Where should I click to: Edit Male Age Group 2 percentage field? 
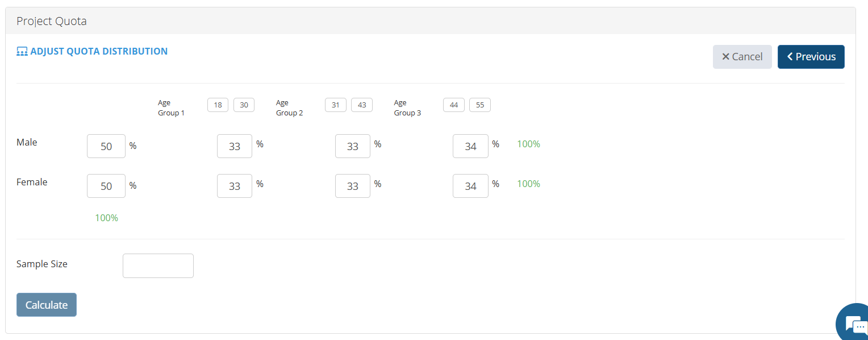tap(353, 146)
